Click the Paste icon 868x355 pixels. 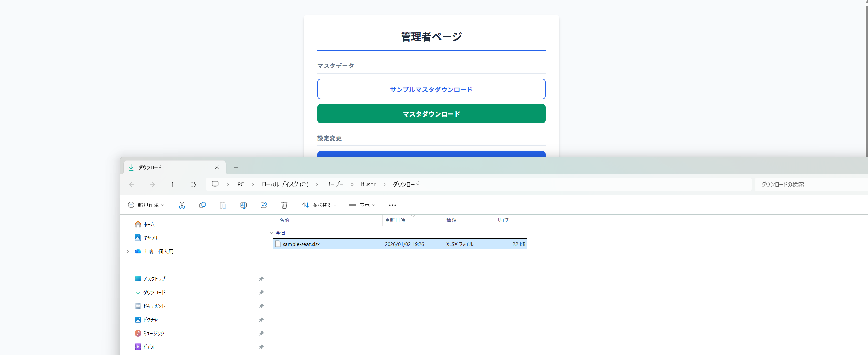tap(223, 205)
